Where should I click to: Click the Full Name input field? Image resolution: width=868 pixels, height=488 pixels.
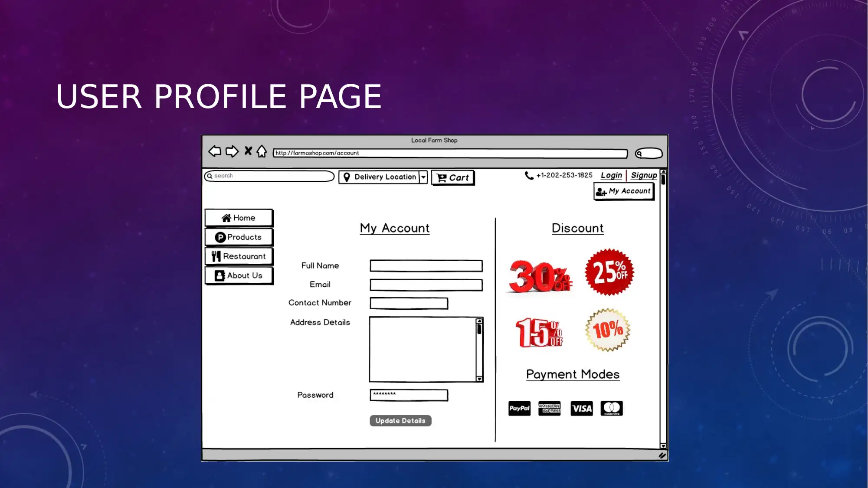426,266
